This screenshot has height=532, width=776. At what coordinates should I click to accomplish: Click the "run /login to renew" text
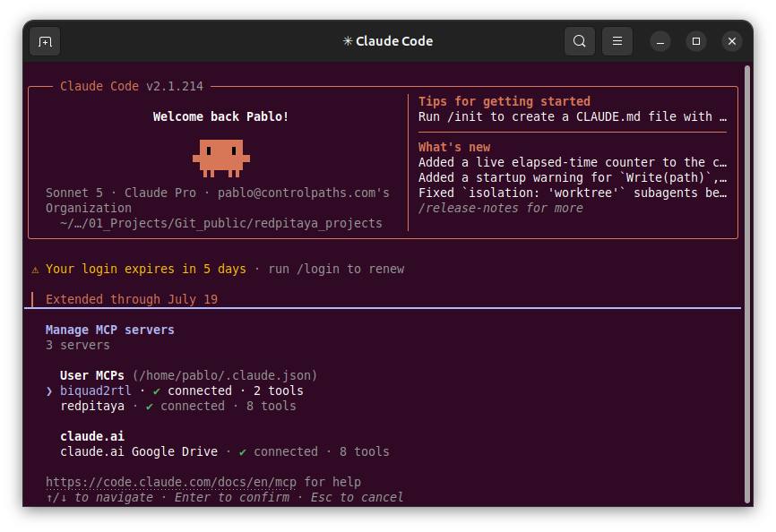(336, 269)
